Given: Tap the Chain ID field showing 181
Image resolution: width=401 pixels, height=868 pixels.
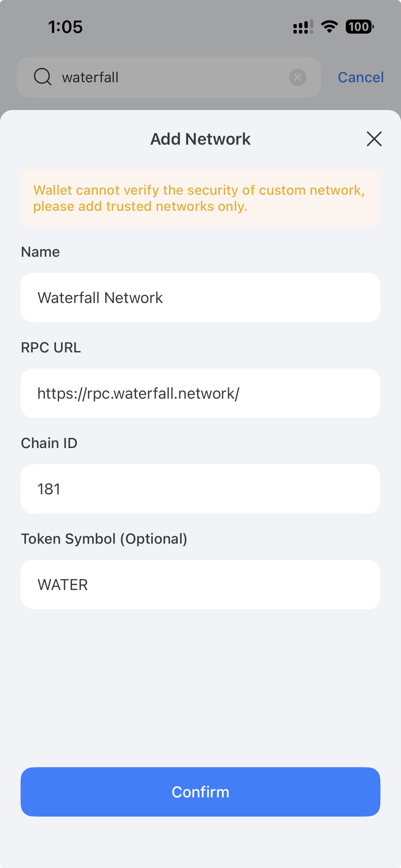Looking at the screenshot, I should (200, 489).
